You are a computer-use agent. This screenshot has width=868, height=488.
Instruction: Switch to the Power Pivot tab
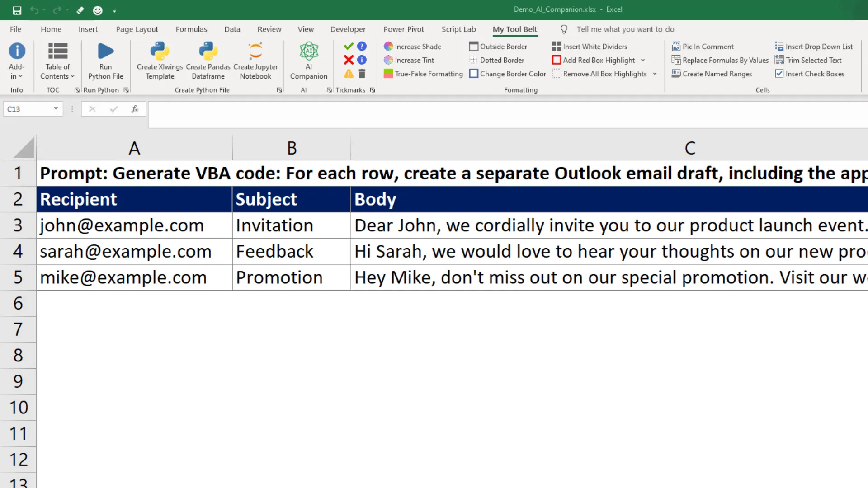point(404,29)
